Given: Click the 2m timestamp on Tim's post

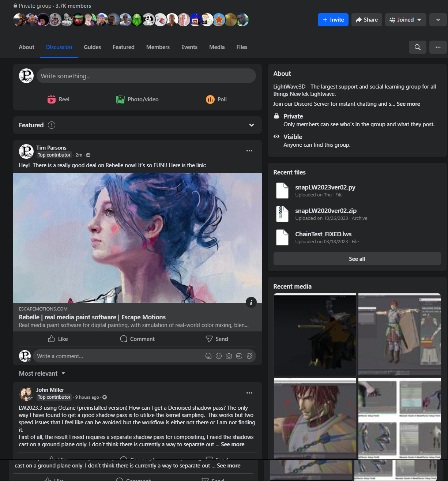Looking at the screenshot, I should [79, 155].
